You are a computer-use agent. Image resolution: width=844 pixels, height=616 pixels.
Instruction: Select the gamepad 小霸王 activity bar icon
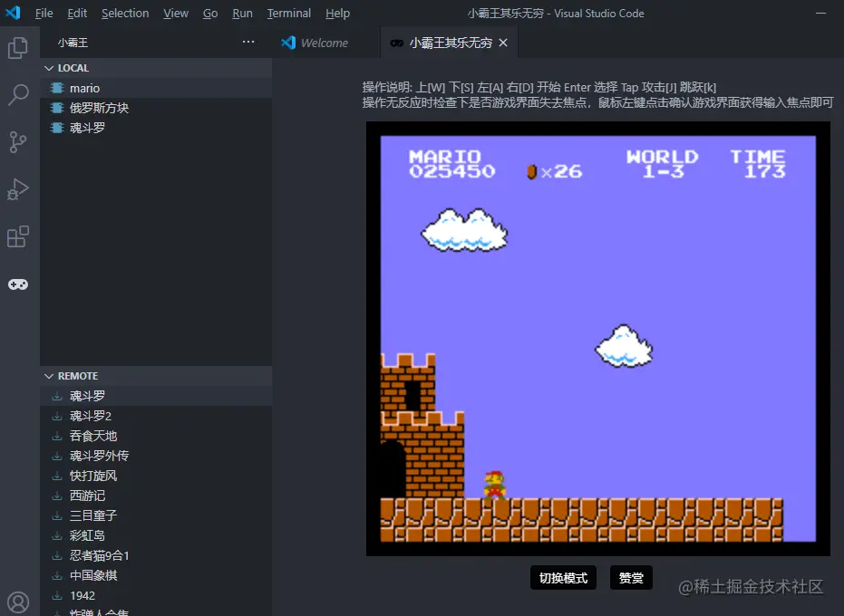18,284
